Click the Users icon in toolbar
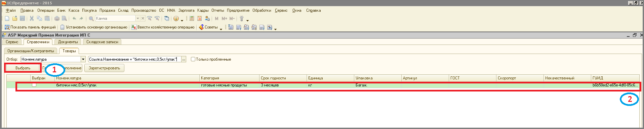 pyautogui.click(x=207, y=18)
